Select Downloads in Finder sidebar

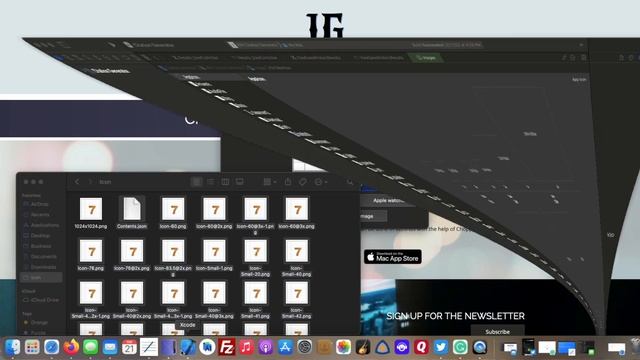pos(41,267)
